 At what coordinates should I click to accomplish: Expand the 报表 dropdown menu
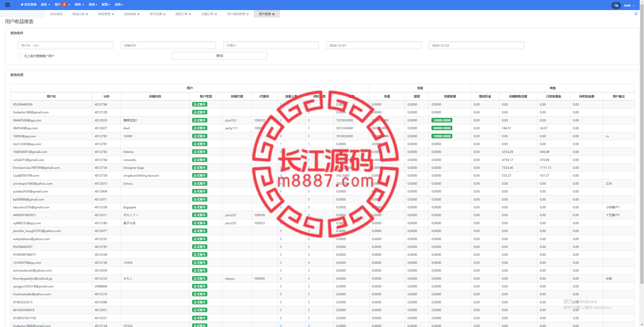(93, 5)
